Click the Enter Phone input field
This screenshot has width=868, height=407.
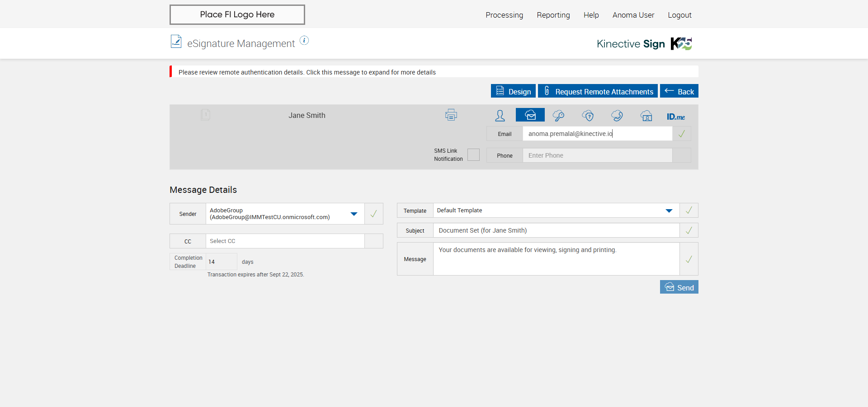tap(597, 155)
